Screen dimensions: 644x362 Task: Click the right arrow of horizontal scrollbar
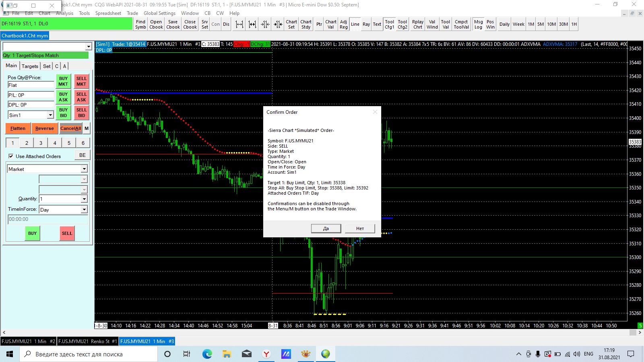(640, 333)
